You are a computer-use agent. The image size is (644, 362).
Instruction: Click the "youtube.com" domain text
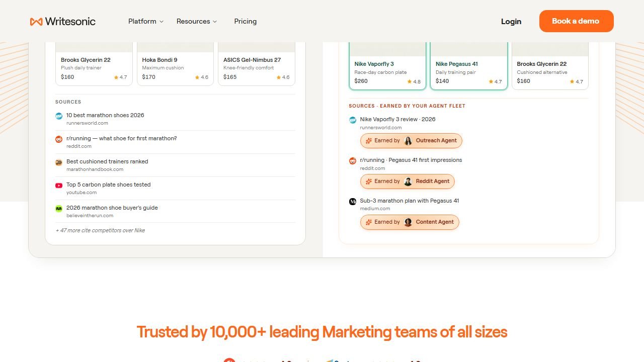[x=82, y=193]
